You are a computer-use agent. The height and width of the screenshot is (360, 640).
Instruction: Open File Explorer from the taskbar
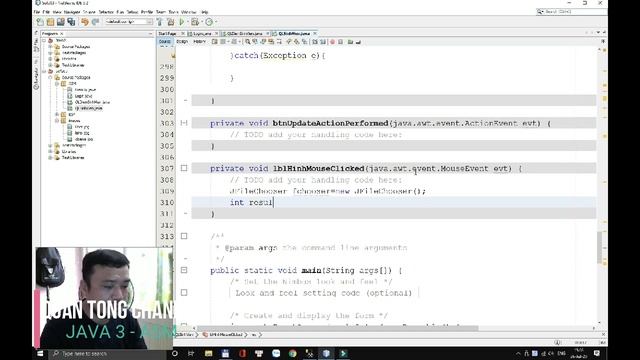click(x=209, y=353)
